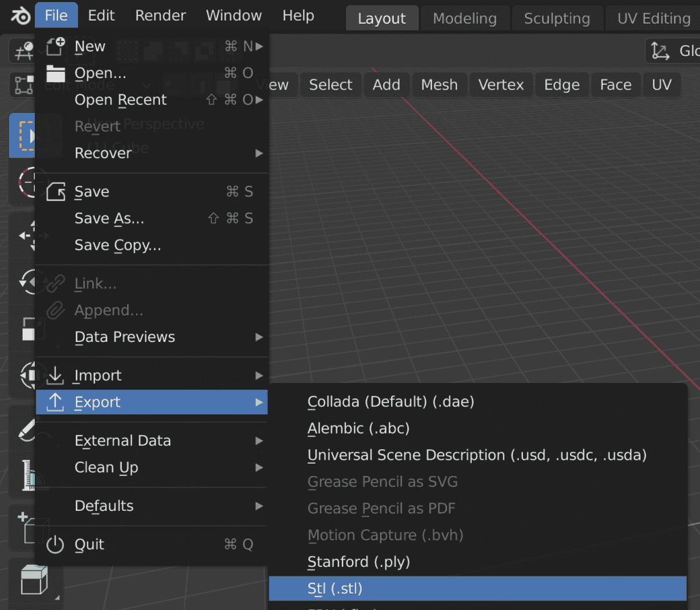Screen dimensions: 700x610
Task: Close the File menu via File
Action: point(56,16)
